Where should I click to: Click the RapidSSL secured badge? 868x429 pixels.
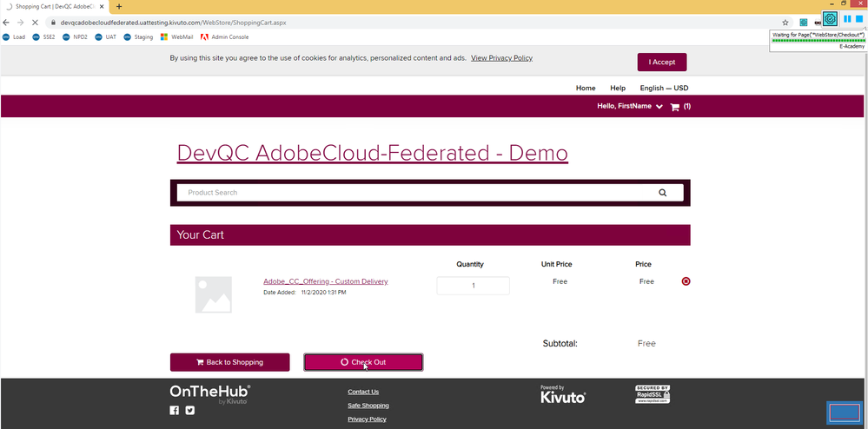(x=653, y=395)
